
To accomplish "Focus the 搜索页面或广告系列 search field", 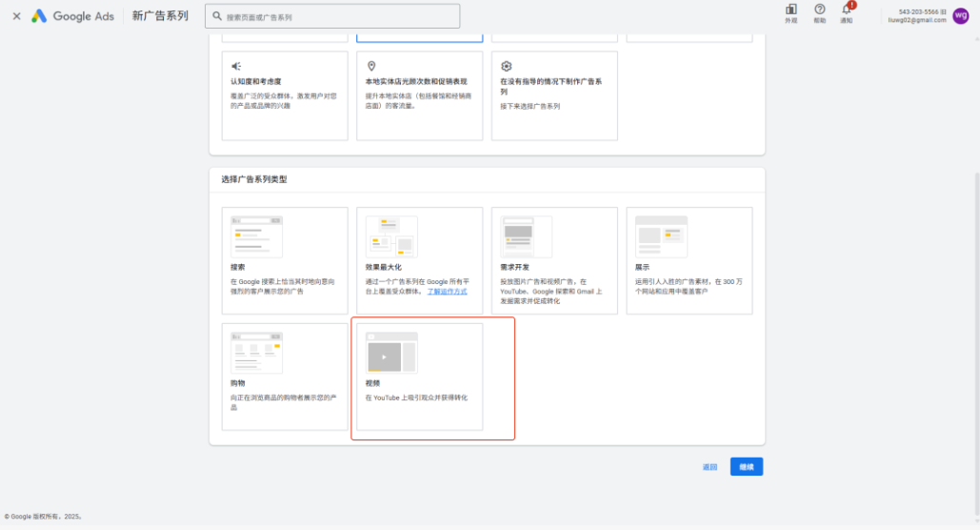I will (332, 16).
